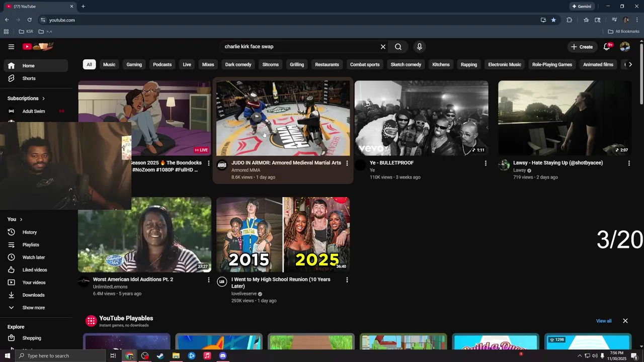Open a new Chrome tab
The height and width of the screenshot is (362, 644).
(x=83, y=7)
